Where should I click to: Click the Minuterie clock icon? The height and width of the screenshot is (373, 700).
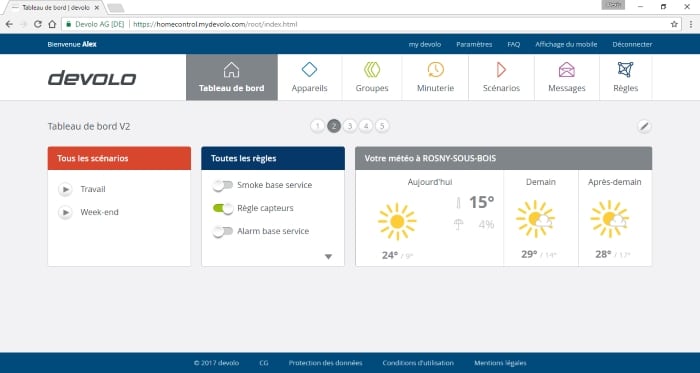tap(435, 70)
